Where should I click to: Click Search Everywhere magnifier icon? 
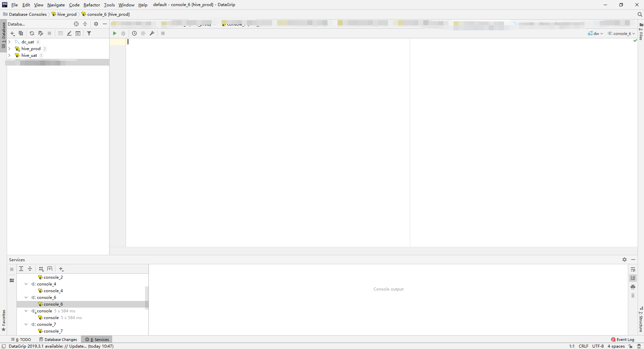point(640,14)
